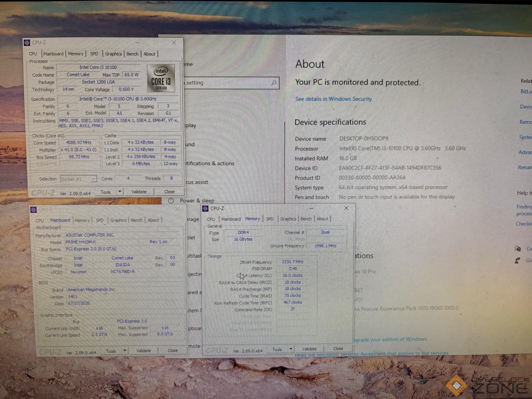This screenshot has width=532, height=399.
Task: Click the CPU-Z icon in the mainboard window title bar
Action: (34, 210)
